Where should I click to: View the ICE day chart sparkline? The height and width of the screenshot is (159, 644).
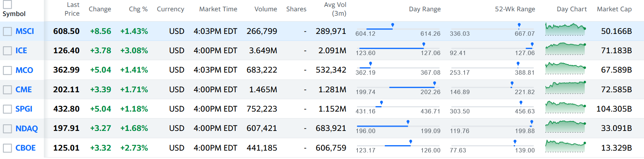(565, 49)
